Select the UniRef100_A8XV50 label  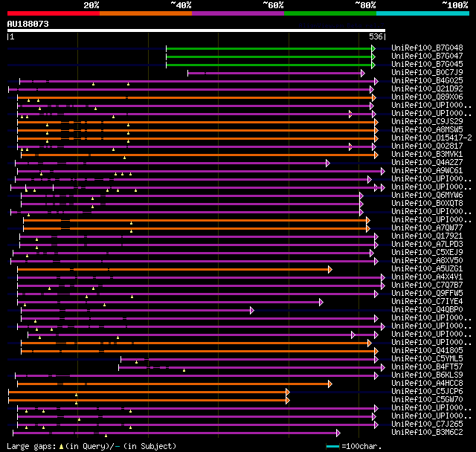click(427, 261)
